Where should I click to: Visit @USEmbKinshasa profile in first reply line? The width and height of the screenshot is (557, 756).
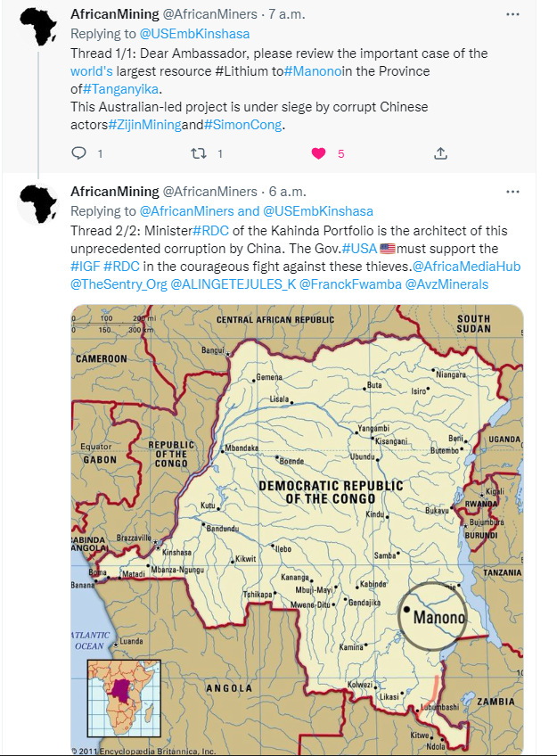pos(194,34)
